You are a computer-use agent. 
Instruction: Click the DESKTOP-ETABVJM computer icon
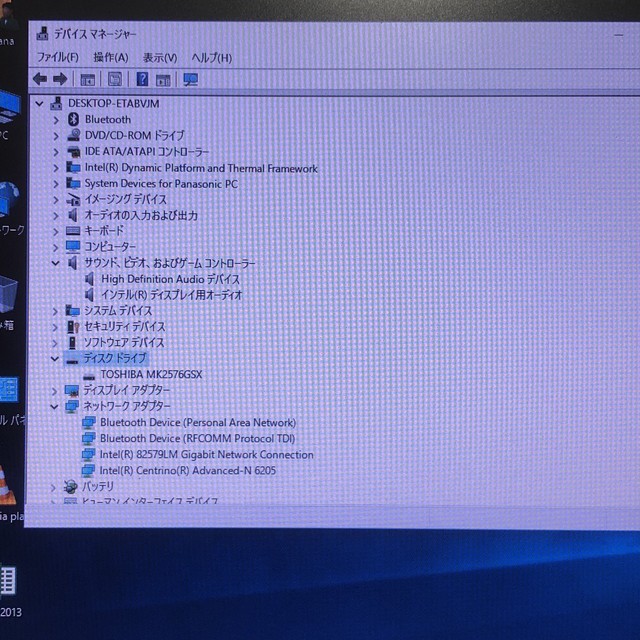point(56,103)
